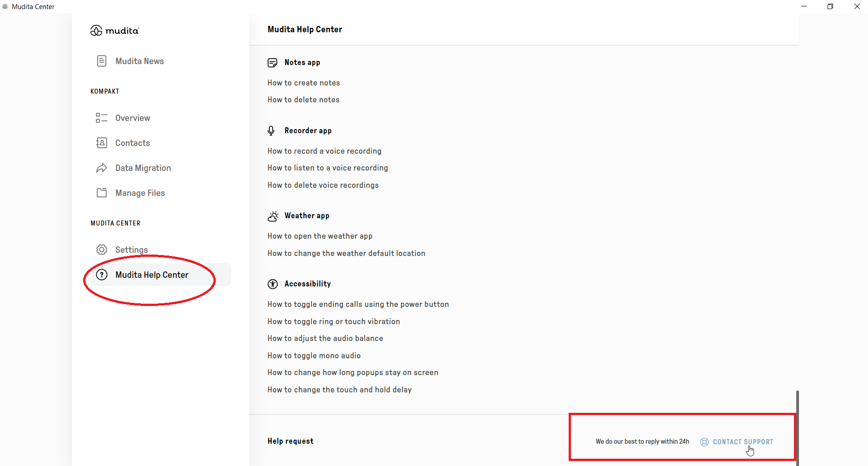Open 'How to create notes' article

[303, 83]
